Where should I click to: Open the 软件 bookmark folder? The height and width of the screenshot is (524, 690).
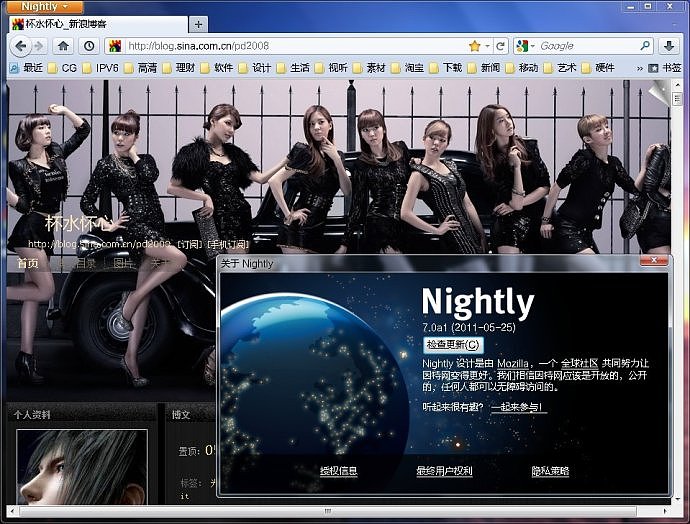coord(217,68)
